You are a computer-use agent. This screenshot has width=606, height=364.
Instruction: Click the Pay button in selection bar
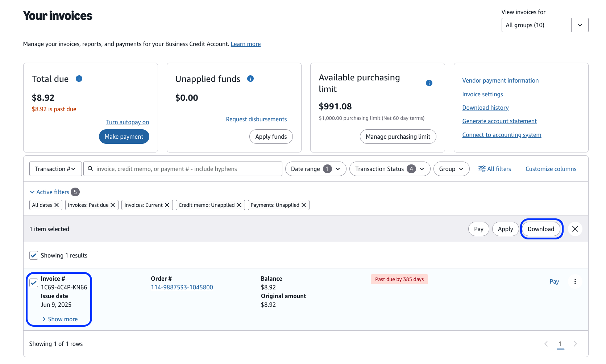click(x=479, y=229)
